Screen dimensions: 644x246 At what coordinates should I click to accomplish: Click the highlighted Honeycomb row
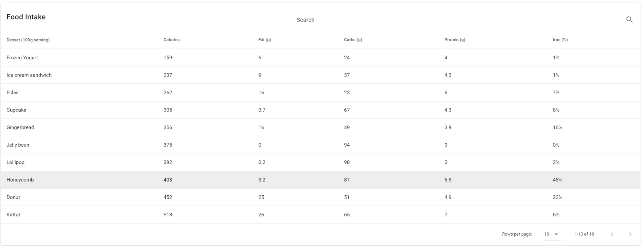pyautogui.click(x=20, y=180)
